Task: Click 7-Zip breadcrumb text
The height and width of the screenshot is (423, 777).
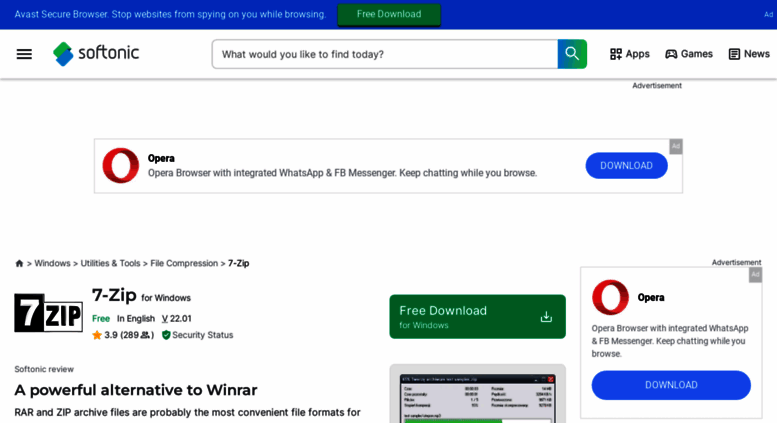Action: [238, 264]
